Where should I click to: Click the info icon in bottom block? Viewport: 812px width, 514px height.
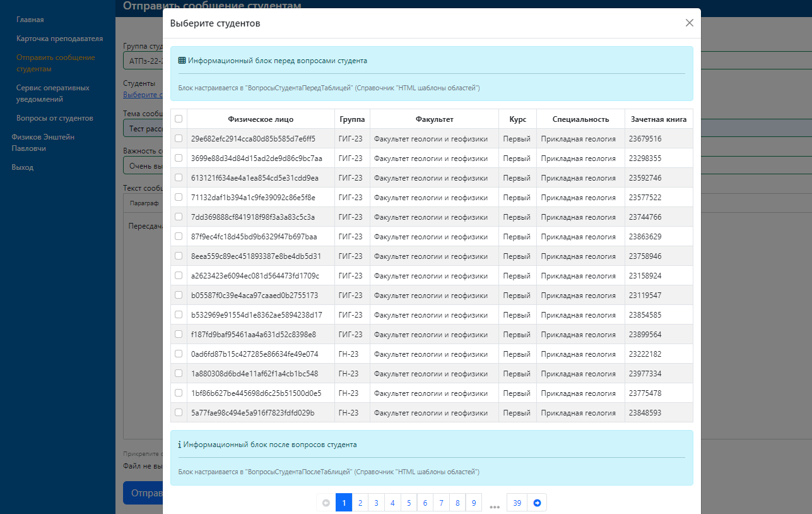pos(179,445)
